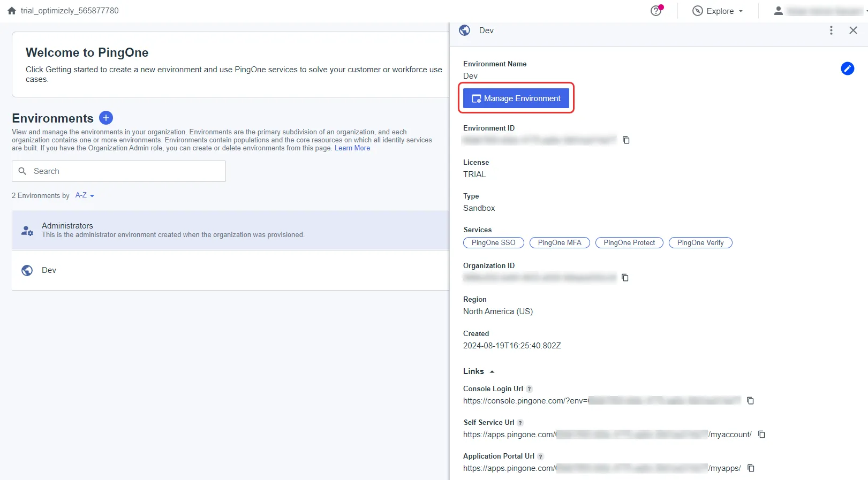Screen dimensions: 868x480
Task: Click the 'Welcome to PingOne' heading
Action: pos(87,52)
